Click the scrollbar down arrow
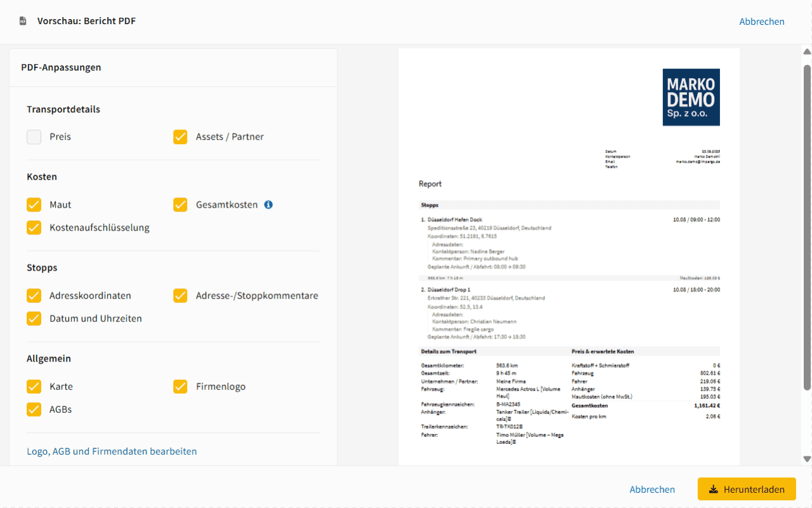Viewport: 812px width, 508px height. [x=807, y=458]
